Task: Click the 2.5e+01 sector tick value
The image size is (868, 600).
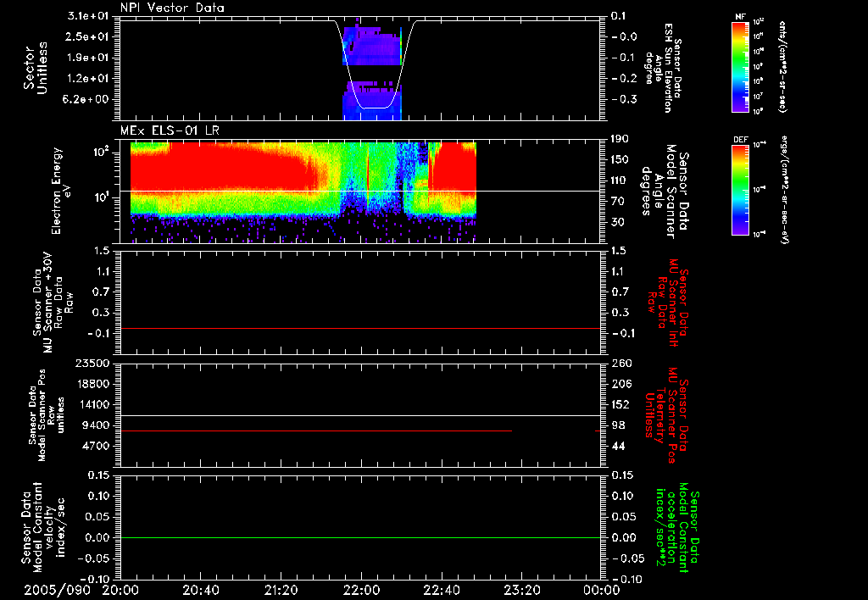Action: pyautogui.click(x=87, y=37)
